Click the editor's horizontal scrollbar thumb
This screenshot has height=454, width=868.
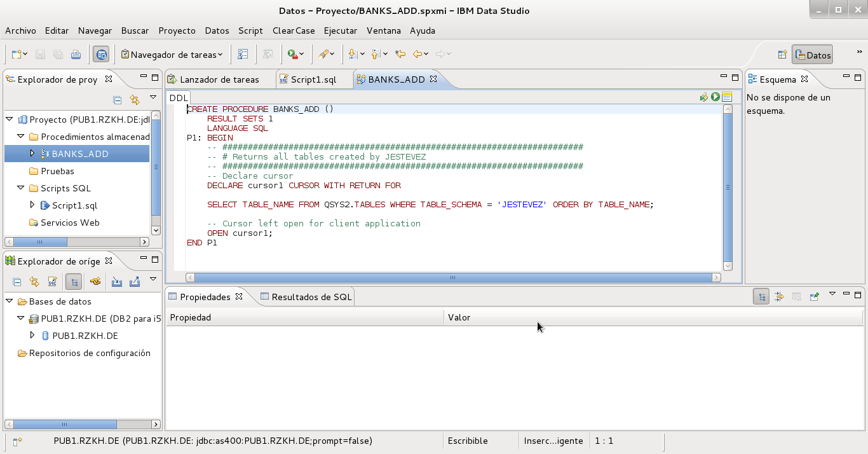(x=452, y=277)
